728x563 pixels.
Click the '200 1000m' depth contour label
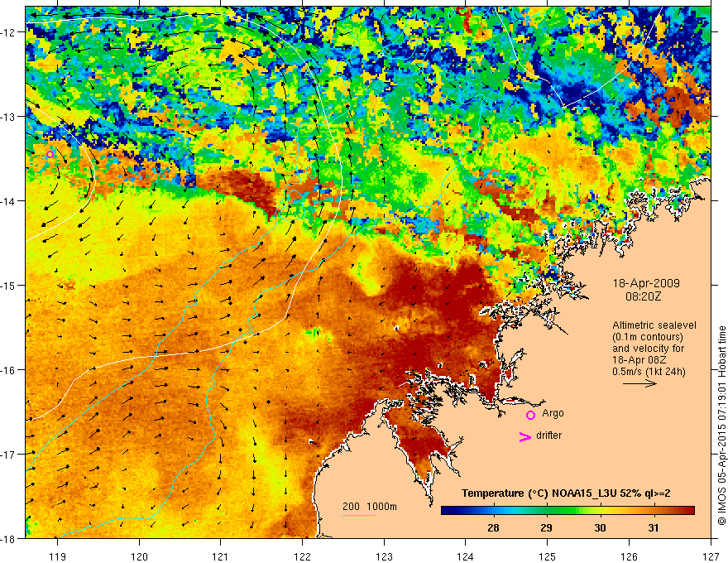click(x=370, y=507)
